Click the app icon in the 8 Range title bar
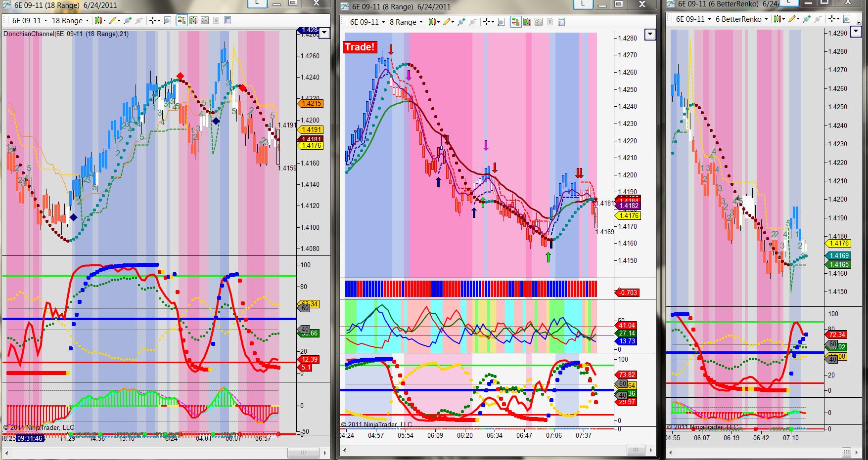 (x=344, y=6)
